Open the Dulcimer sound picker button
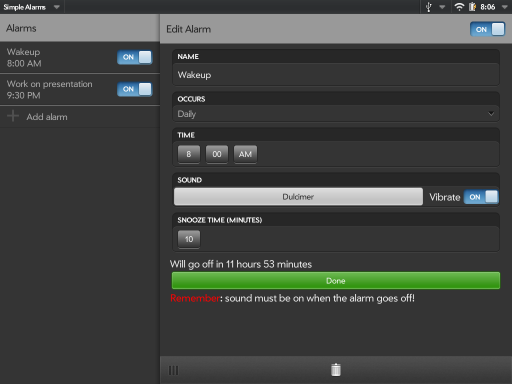512x384 pixels. pyautogui.click(x=298, y=197)
